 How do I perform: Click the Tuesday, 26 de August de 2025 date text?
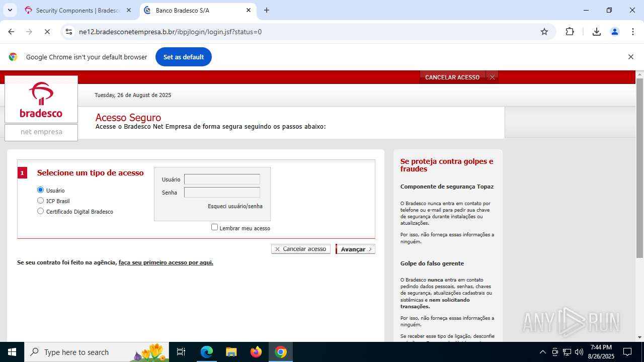point(133,95)
